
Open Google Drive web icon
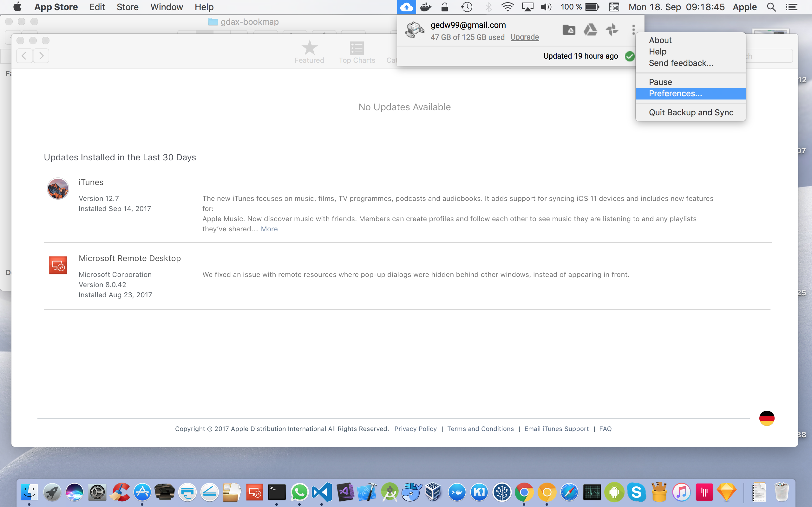click(590, 30)
